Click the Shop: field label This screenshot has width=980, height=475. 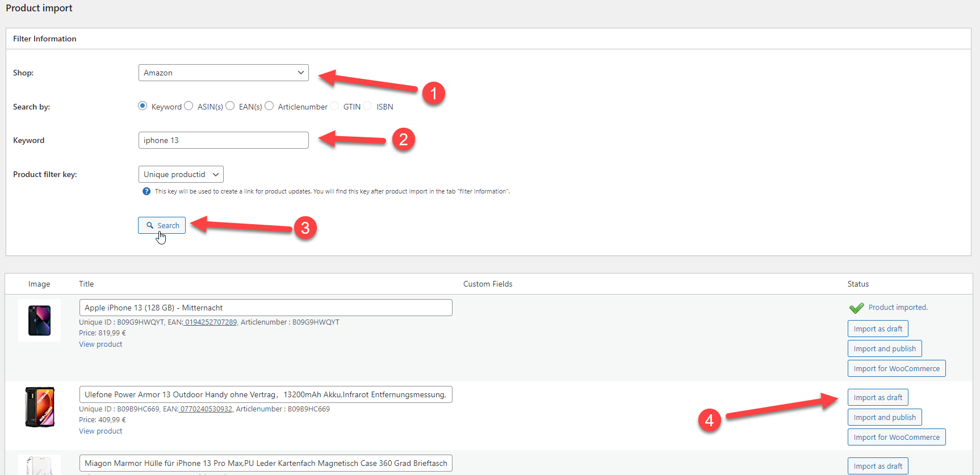[x=23, y=73]
